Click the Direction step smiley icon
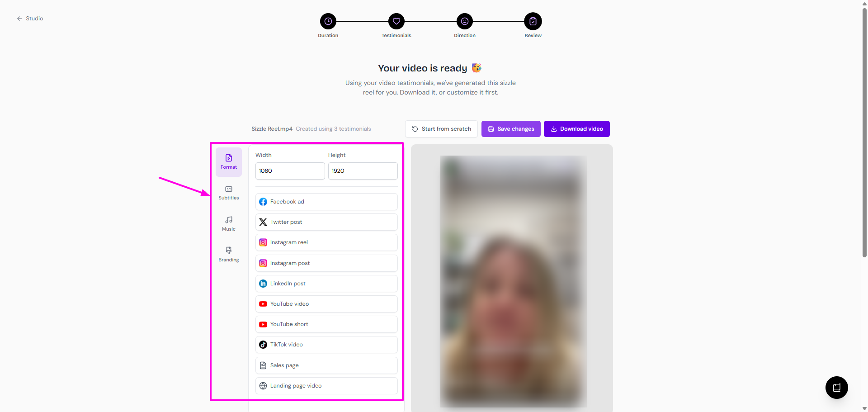 [465, 21]
